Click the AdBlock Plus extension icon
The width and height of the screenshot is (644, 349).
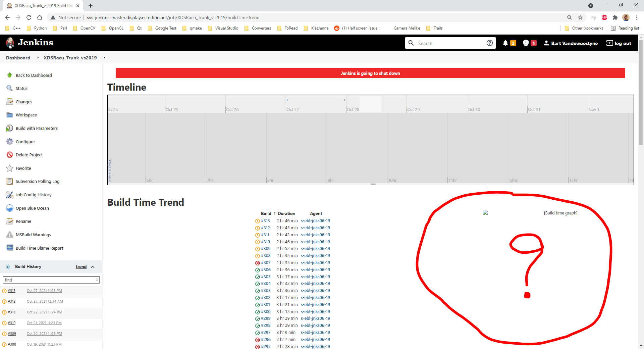(604, 17)
